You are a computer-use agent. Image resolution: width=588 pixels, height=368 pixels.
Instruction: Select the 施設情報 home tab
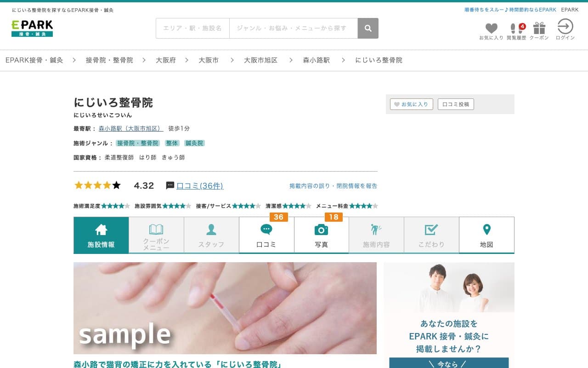[101, 235]
